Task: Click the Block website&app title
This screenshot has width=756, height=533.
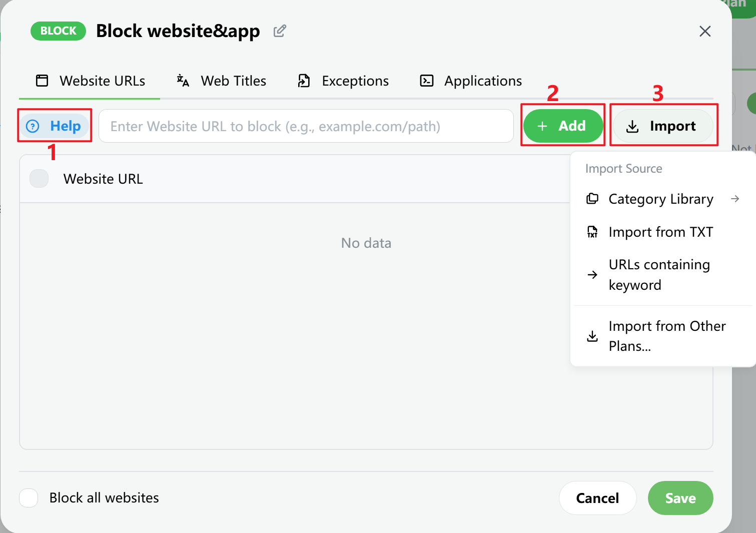Action: [x=178, y=31]
